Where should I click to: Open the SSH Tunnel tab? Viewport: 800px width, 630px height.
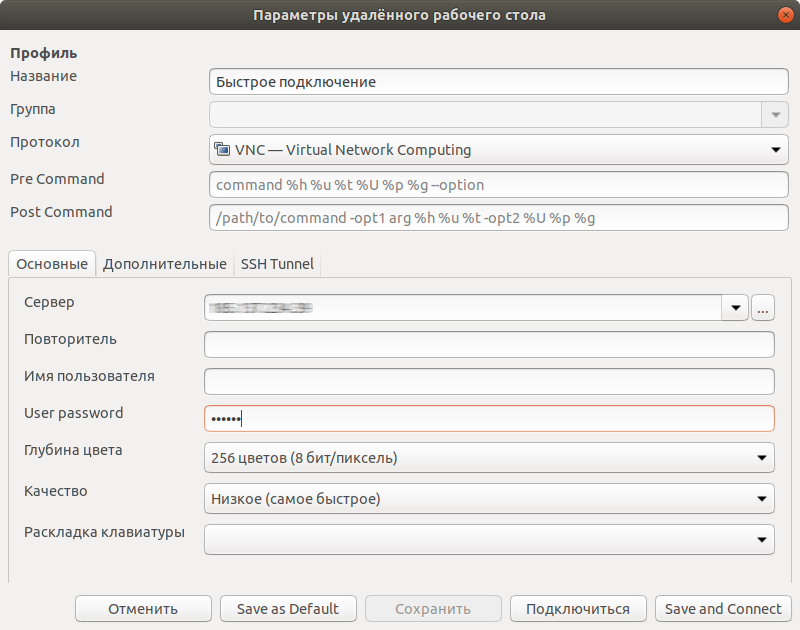pos(277,264)
